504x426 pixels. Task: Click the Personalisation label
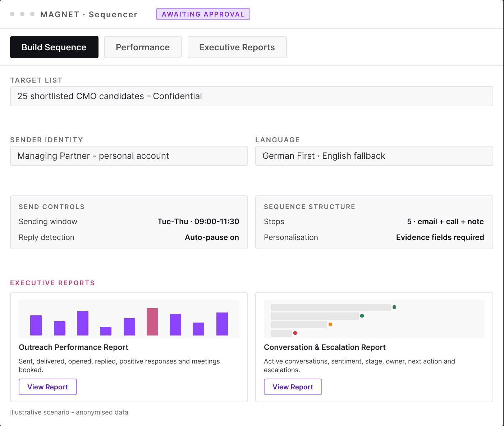(x=291, y=237)
